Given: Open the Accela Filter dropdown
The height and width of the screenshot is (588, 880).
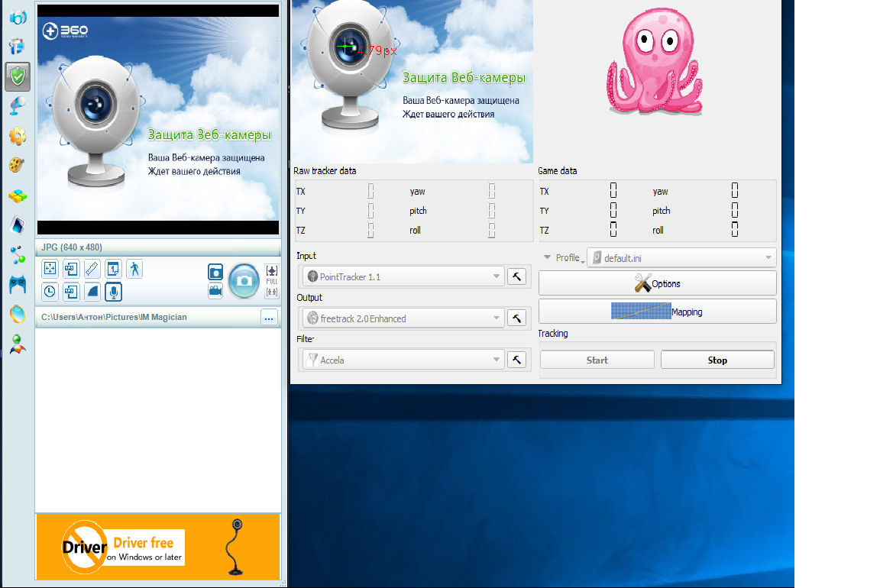Looking at the screenshot, I should coord(403,360).
